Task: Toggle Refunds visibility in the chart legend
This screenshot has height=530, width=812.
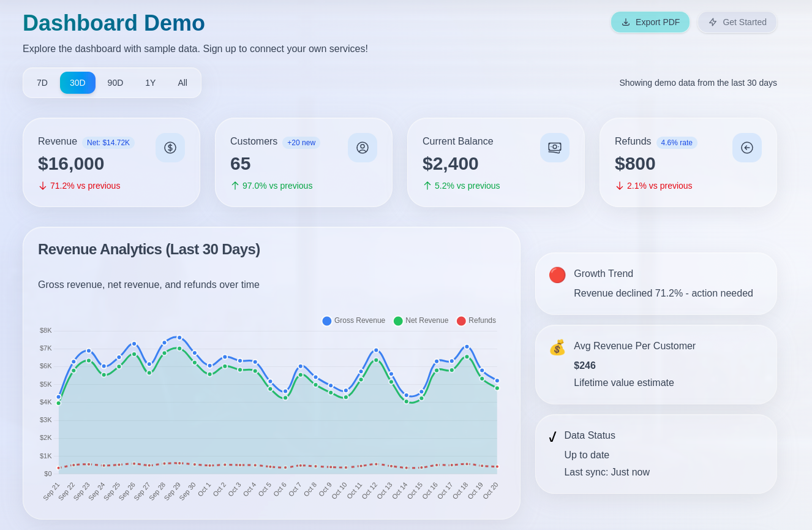Action: (476, 320)
